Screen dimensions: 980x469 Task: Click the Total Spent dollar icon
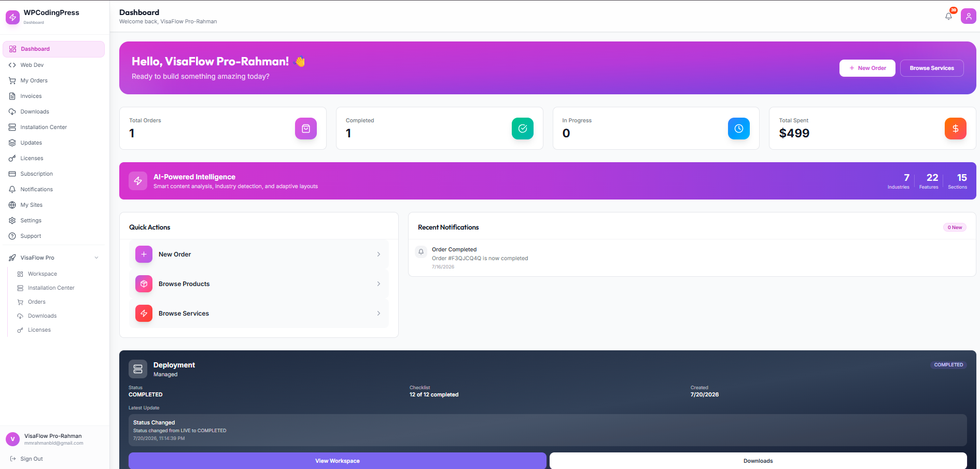coord(956,129)
